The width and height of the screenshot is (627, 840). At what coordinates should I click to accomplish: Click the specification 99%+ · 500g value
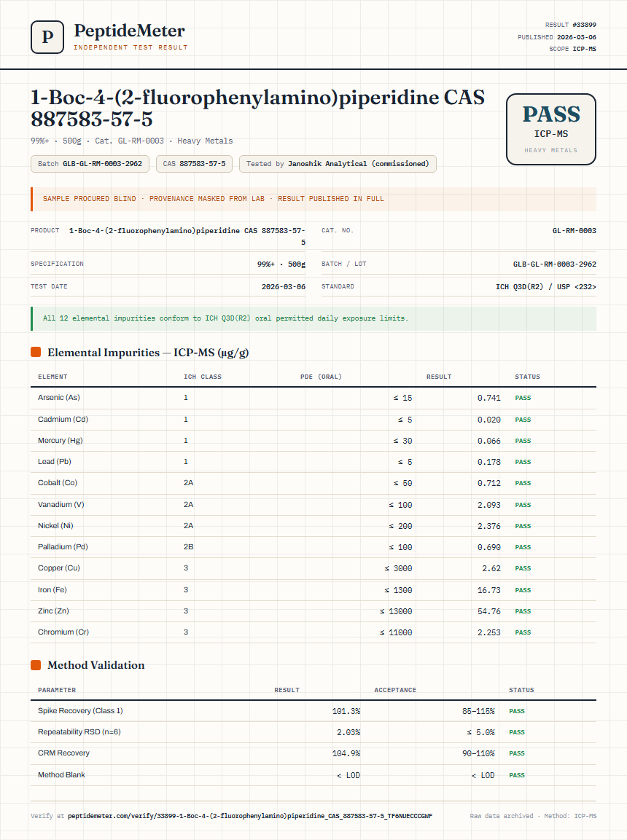coord(281,264)
